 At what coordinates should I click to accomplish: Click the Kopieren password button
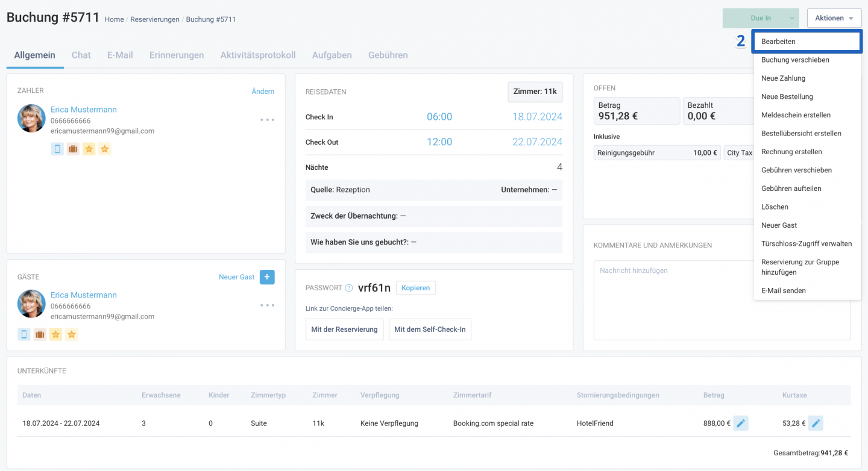coord(416,288)
